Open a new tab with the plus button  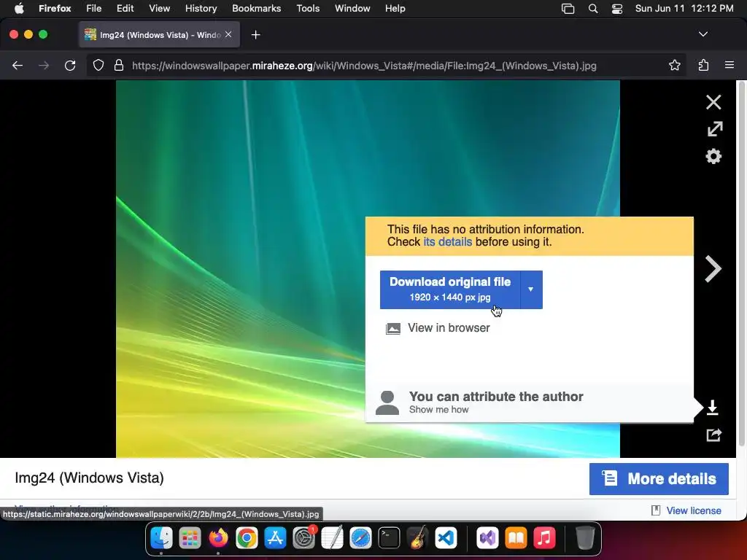(256, 35)
